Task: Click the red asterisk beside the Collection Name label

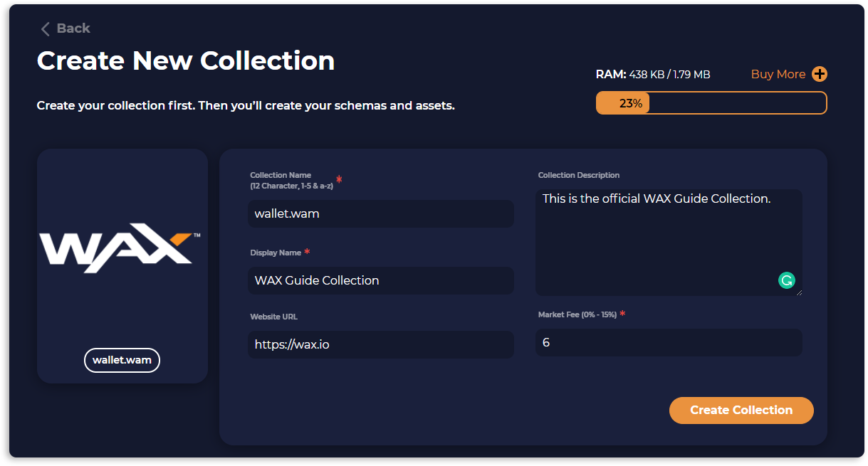Action: [x=339, y=179]
